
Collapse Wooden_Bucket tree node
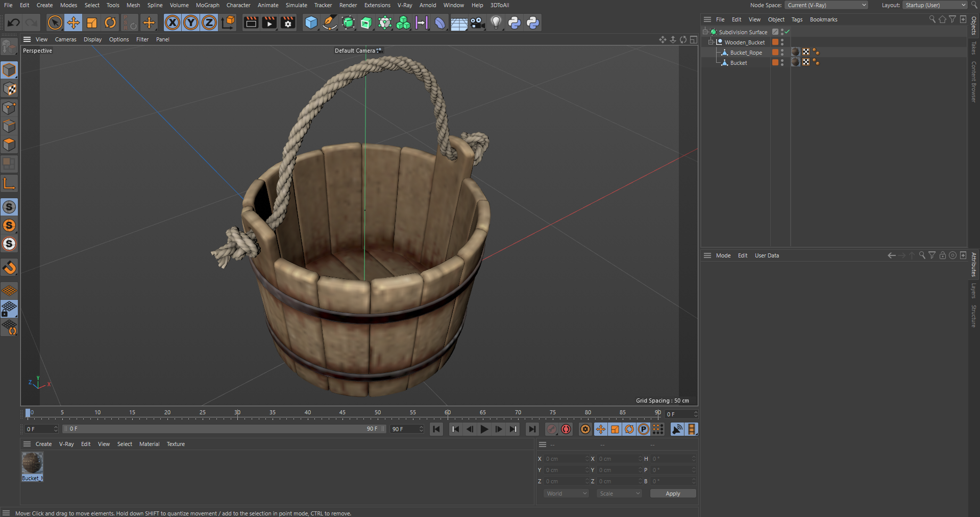point(710,42)
